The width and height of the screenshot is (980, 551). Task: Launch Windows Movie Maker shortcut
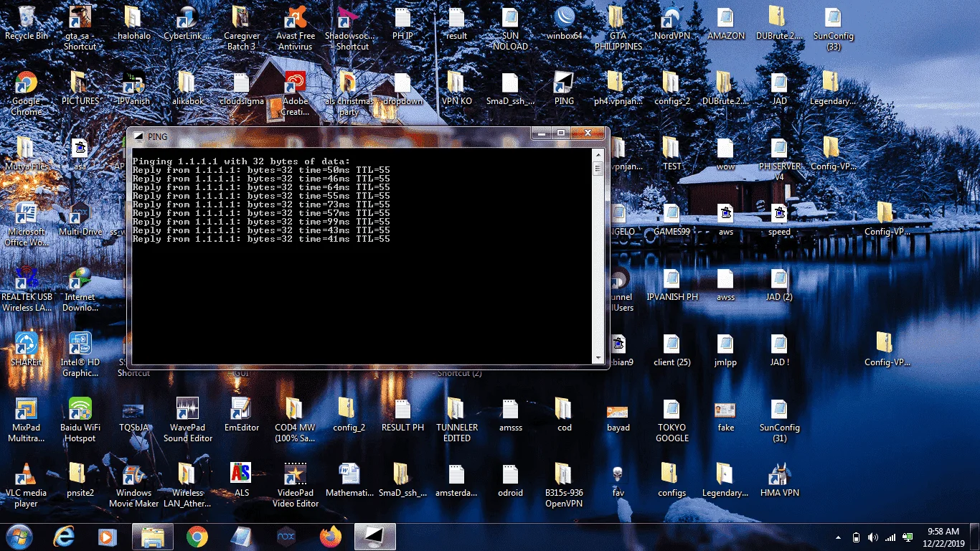(133, 486)
